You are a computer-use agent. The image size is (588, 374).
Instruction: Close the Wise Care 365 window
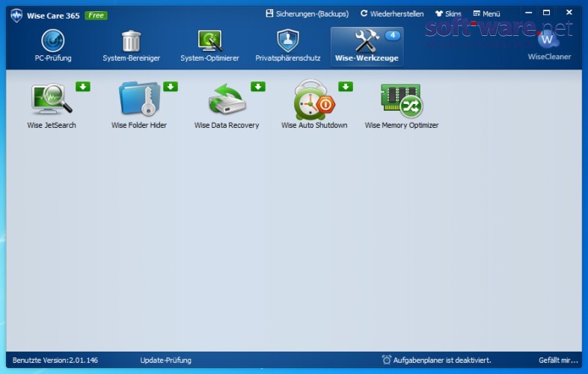pyautogui.click(x=569, y=13)
